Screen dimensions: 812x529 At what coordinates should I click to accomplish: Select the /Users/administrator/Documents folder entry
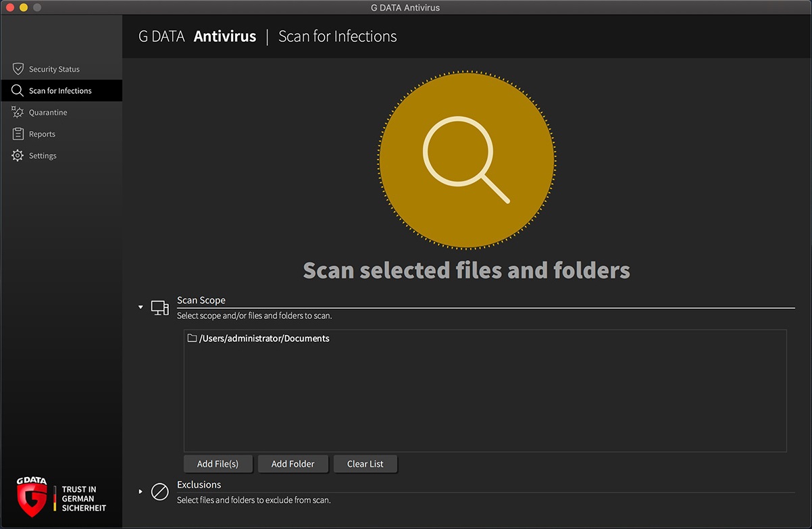point(264,338)
